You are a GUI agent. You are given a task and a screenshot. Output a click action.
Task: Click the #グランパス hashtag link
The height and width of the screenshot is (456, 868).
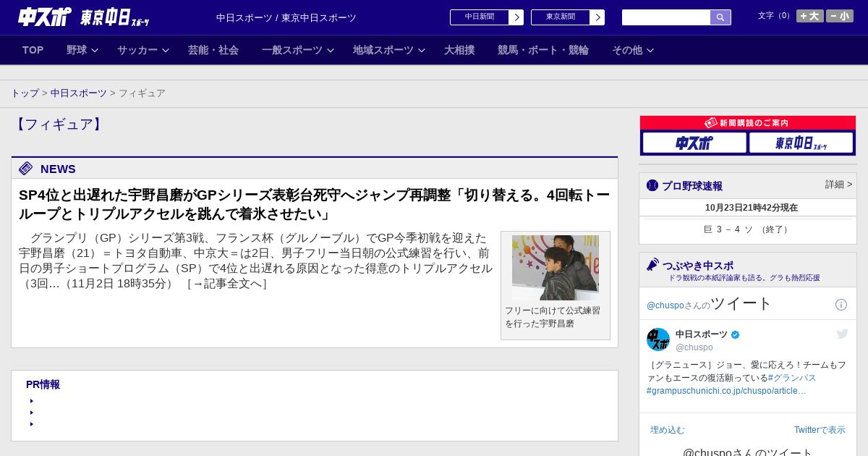click(792, 378)
